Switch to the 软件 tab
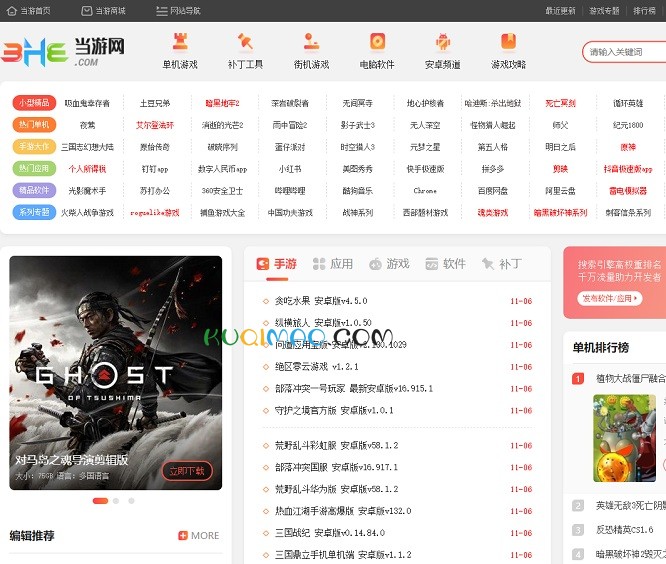 tap(446, 264)
